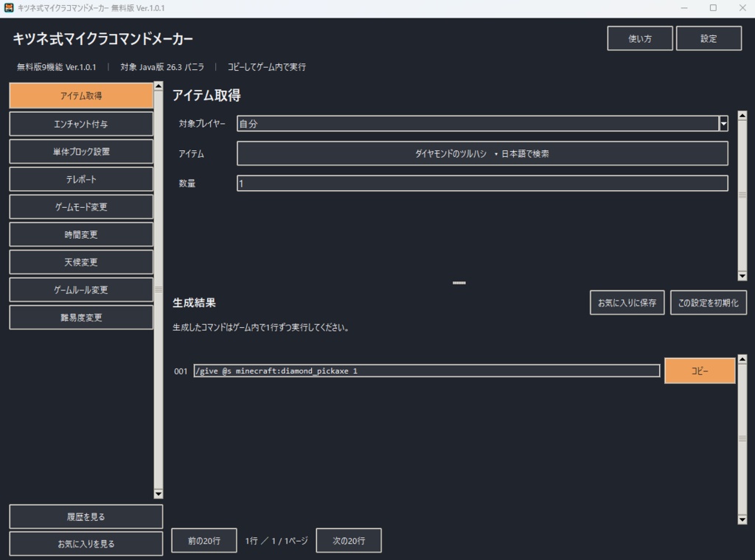755x560 pixels.
Task: Click sidebar scrollbar up arrow
Action: point(159,86)
